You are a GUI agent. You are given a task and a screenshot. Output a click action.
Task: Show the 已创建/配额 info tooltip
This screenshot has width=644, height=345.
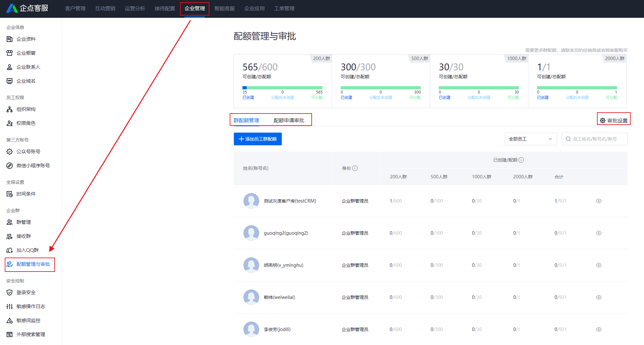coord(521,160)
